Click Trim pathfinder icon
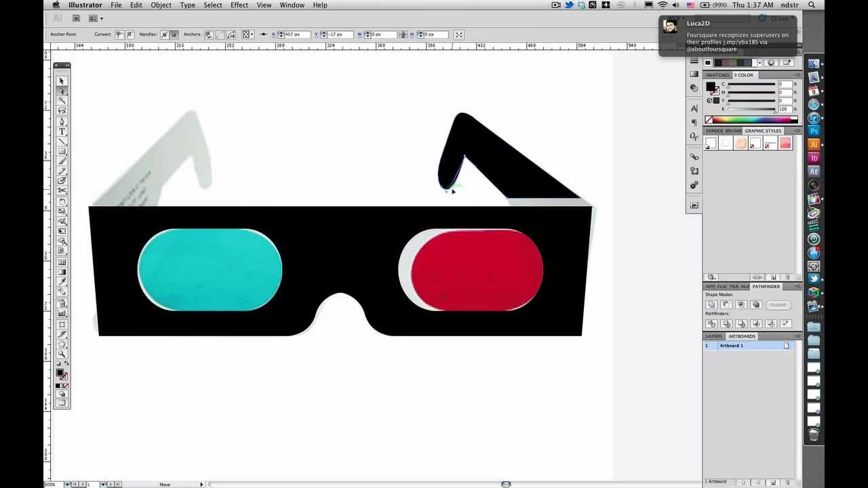Screen dimensions: 868x488 pos(726,323)
